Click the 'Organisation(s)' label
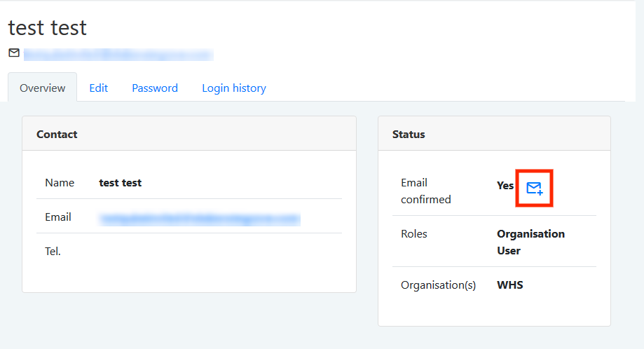 point(438,285)
